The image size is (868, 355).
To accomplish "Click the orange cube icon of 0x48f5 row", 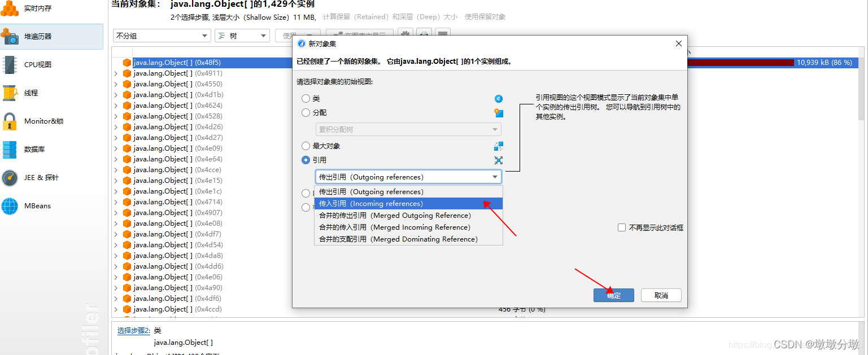I will tap(127, 63).
